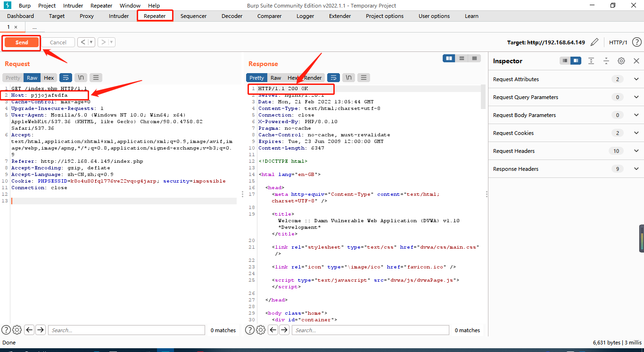The height and width of the screenshot is (352, 644).
Task: Open the Sequencer tab
Action: pos(193,16)
